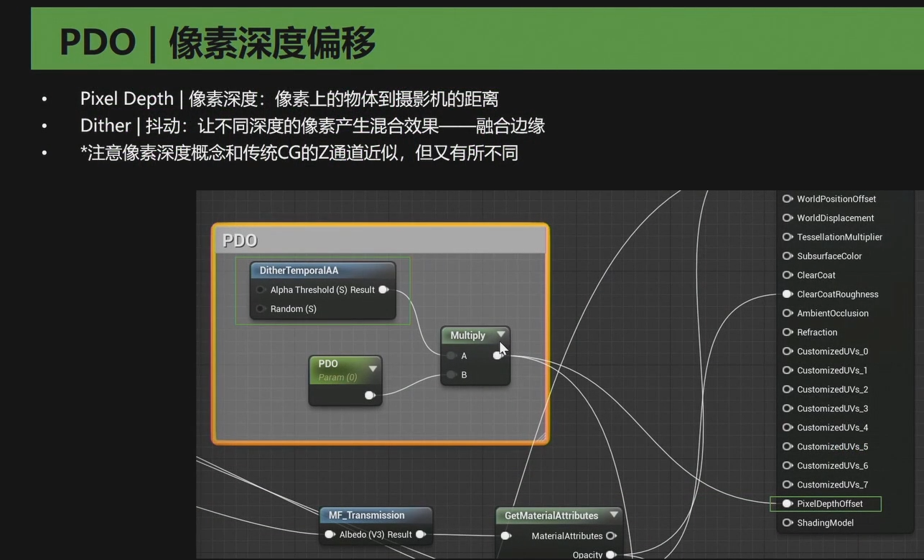Click the WorldPositionOffset input pin
This screenshot has height=560, width=924.
pyautogui.click(x=788, y=199)
